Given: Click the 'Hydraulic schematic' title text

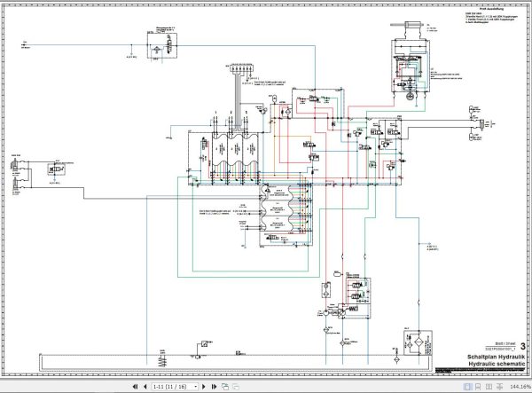Looking at the screenshot, I should click(497, 364).
